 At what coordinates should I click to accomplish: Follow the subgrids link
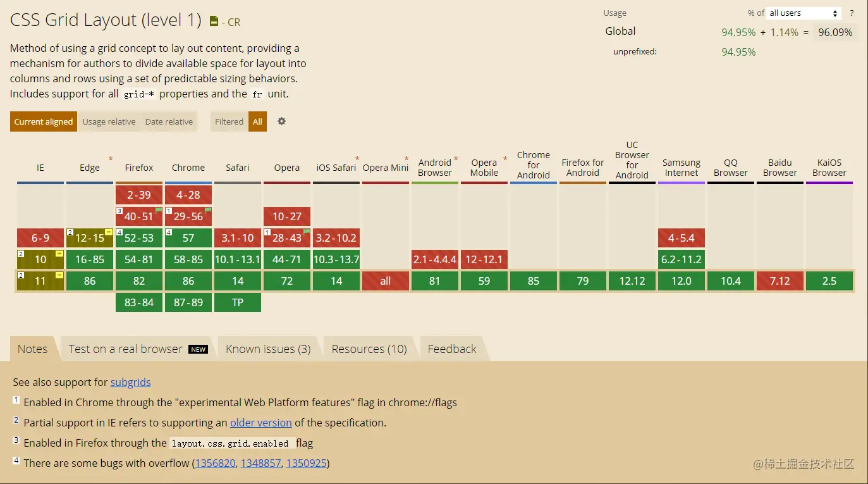pos(130,382)
